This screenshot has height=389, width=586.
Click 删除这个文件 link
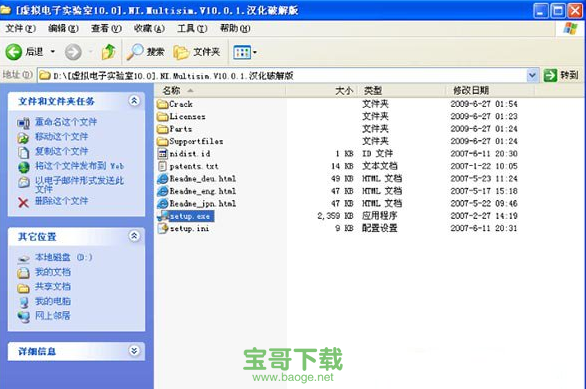[62, 201]
